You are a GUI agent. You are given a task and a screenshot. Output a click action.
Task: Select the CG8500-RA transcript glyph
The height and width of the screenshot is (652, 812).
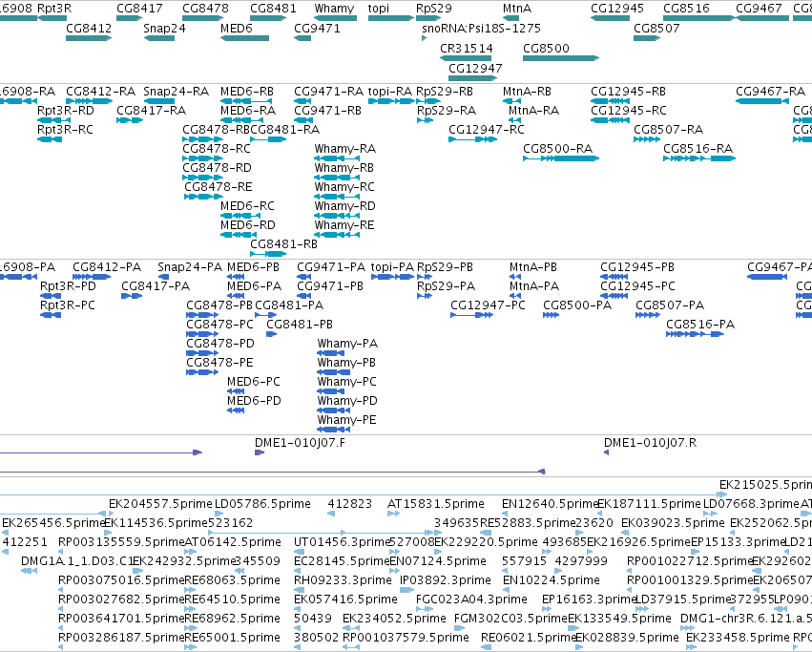point(561,158)
